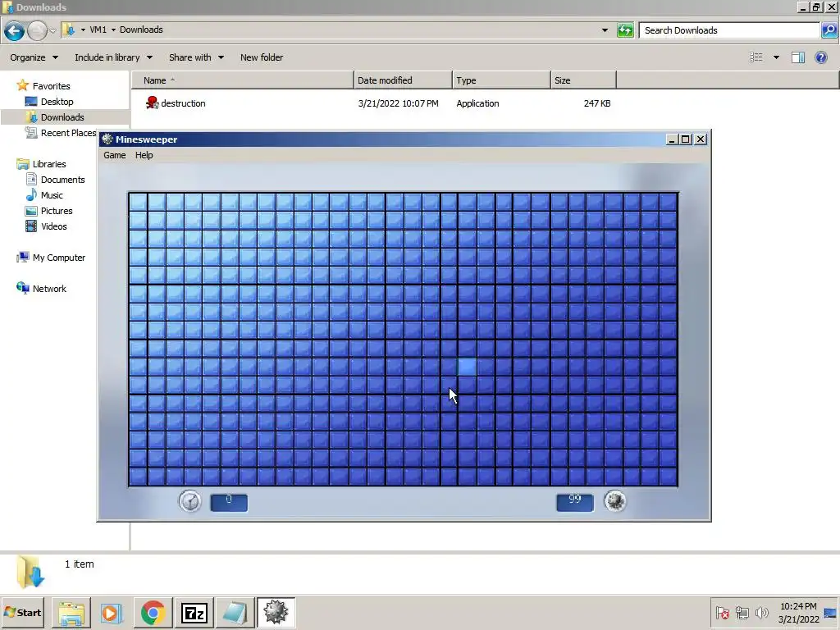
Task: Open the Start menu
Action: click(x=22, y=612)
